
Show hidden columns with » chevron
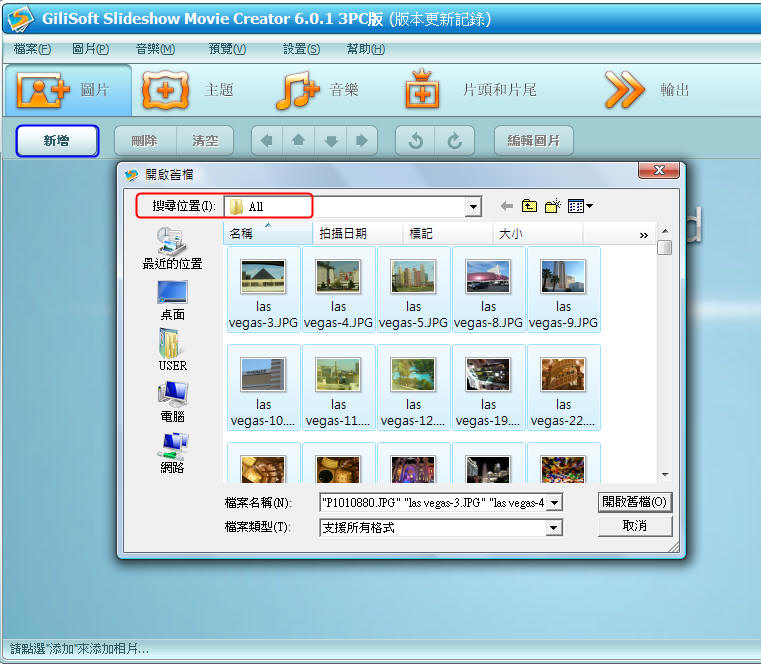tap(644, 234)
